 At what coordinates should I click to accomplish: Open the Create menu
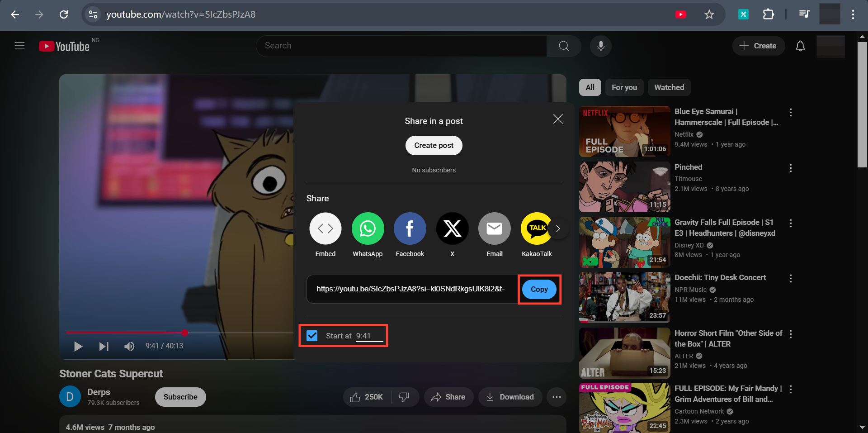758,46
